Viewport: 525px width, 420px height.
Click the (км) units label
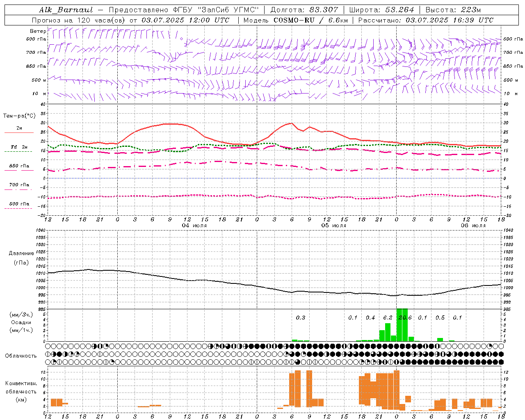(21, 399)
